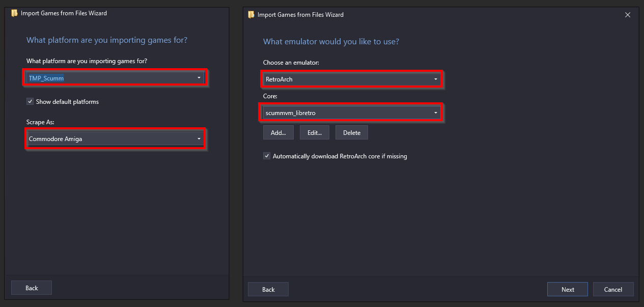This screenshot has width=644, height=307.
Task: Click the Add... button
Action: pyautogui.click(x=278, y=132)
